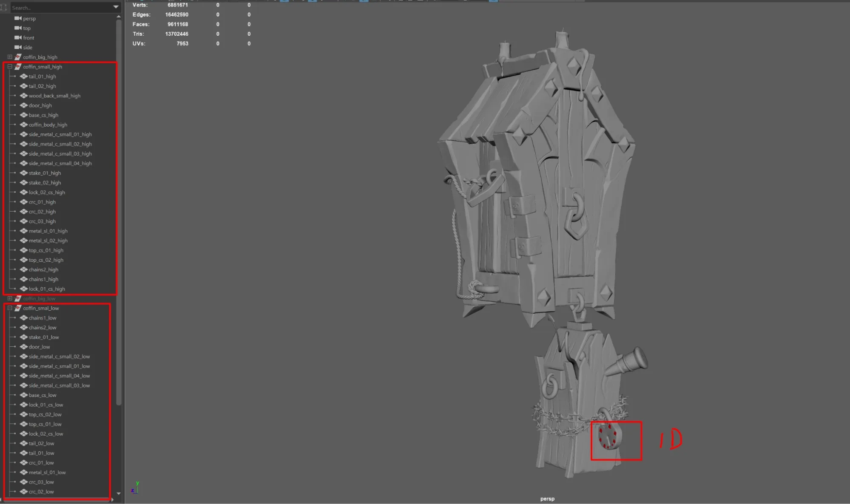
Task: Select crc_01_high in the outliner
Action: pyautogui.click(x=42, y=202)
